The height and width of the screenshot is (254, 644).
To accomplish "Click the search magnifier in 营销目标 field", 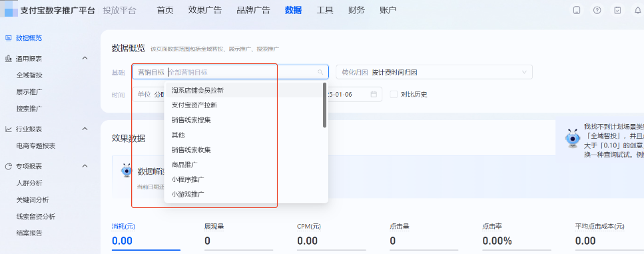I will point(320,72).
